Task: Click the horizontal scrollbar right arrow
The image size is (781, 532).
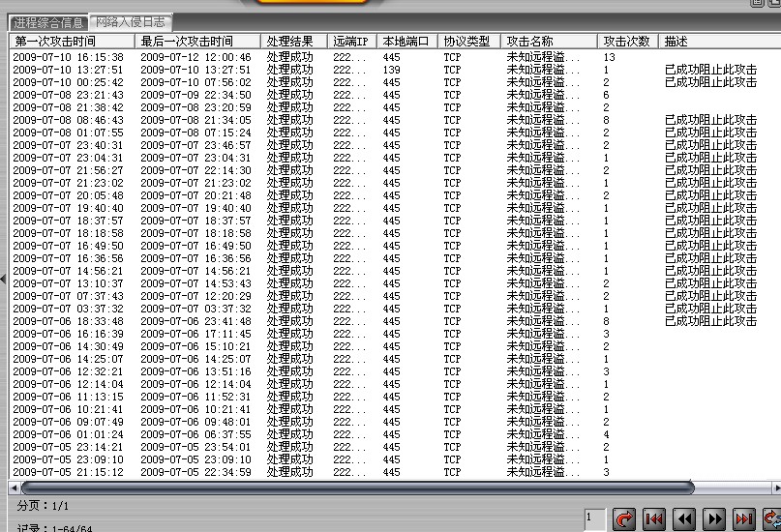Action: [x=776, y=488]
